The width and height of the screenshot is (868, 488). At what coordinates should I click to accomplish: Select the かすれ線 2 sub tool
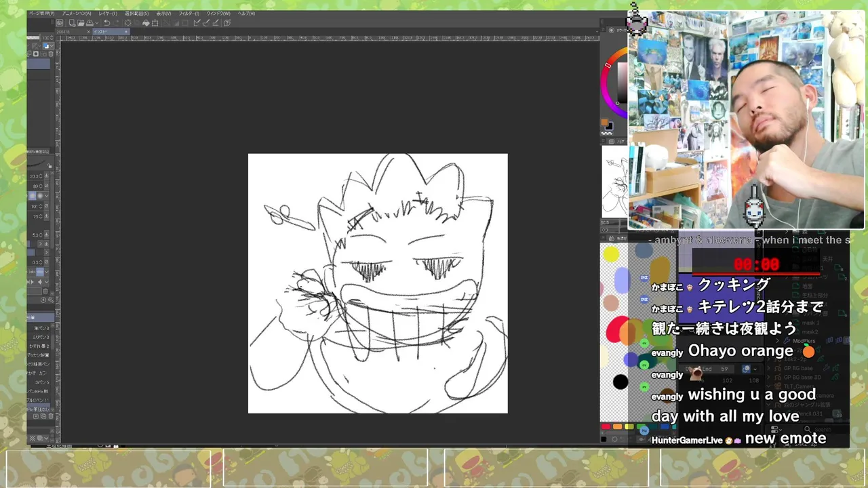39,346
